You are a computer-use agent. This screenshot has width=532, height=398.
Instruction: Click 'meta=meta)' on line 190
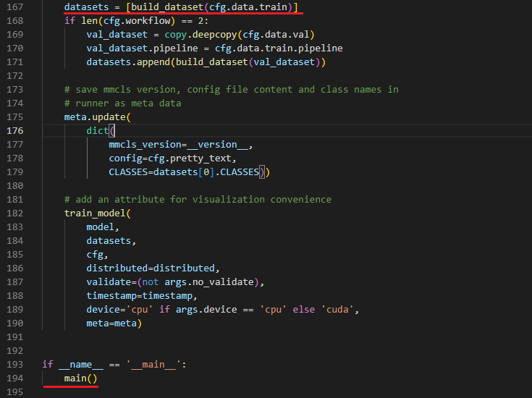(114, 323)
